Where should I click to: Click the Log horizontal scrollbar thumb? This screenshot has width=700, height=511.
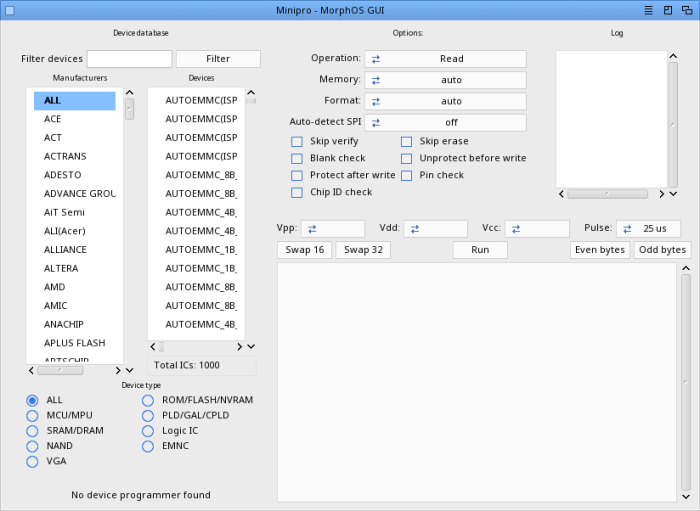click(608, 194)
